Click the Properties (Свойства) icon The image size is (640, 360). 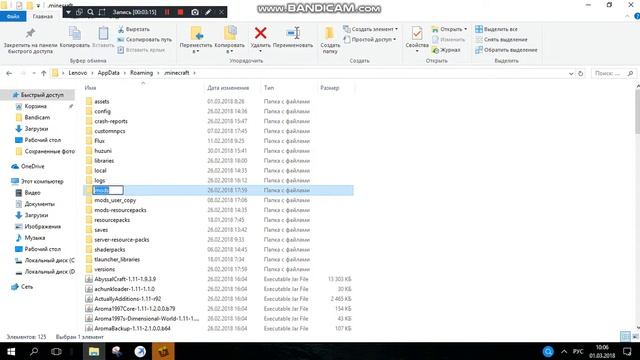point(417,33)
